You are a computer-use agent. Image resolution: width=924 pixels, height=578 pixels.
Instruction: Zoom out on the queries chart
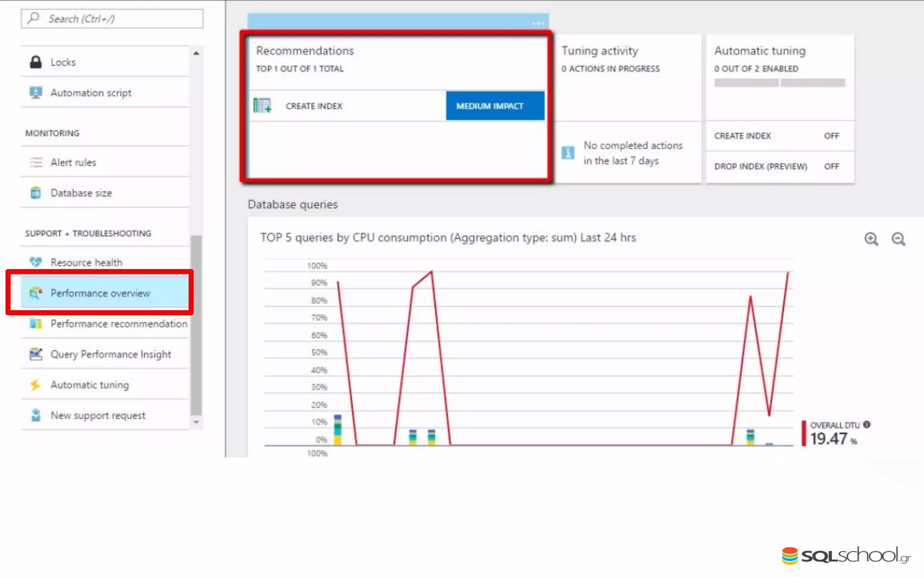pyautogui.click(x=898, y=239)
